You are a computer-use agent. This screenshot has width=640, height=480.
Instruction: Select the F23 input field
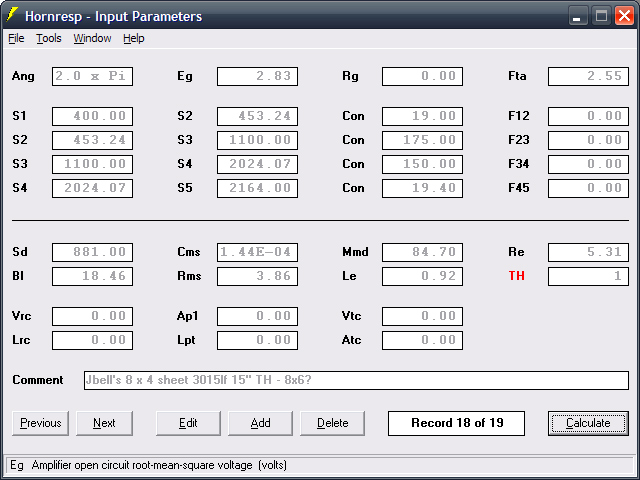(x=588, y=140)
